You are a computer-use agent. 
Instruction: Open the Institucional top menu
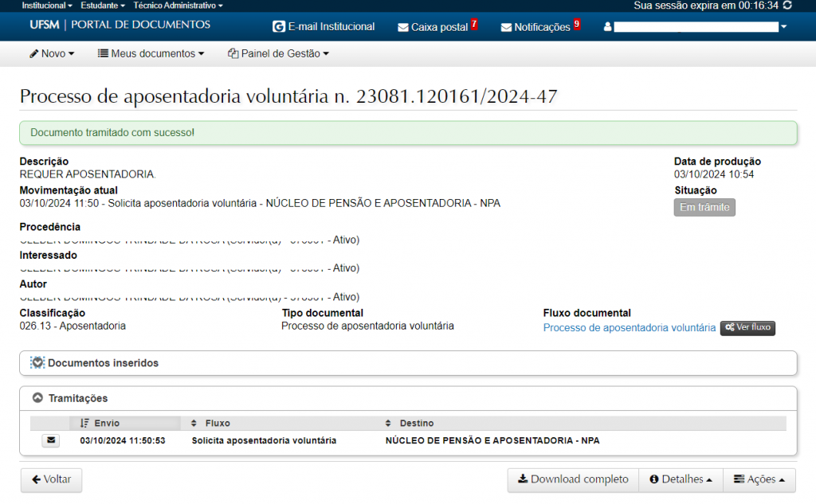(47, 6)
